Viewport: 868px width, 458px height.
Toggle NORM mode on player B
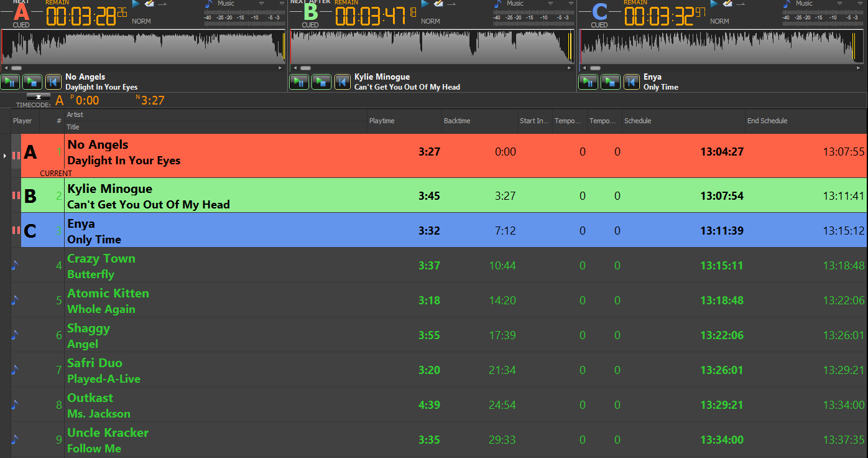click(430, 21)
